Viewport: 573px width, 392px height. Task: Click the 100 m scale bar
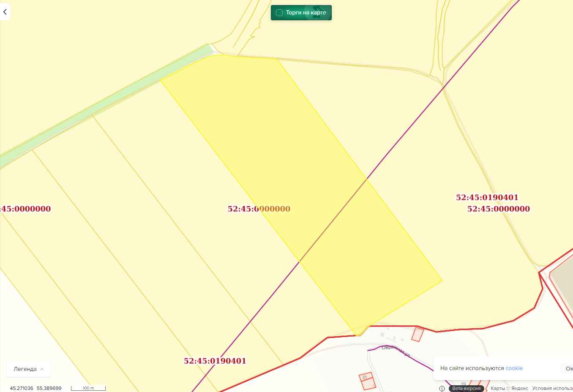(x=88, y=388)
